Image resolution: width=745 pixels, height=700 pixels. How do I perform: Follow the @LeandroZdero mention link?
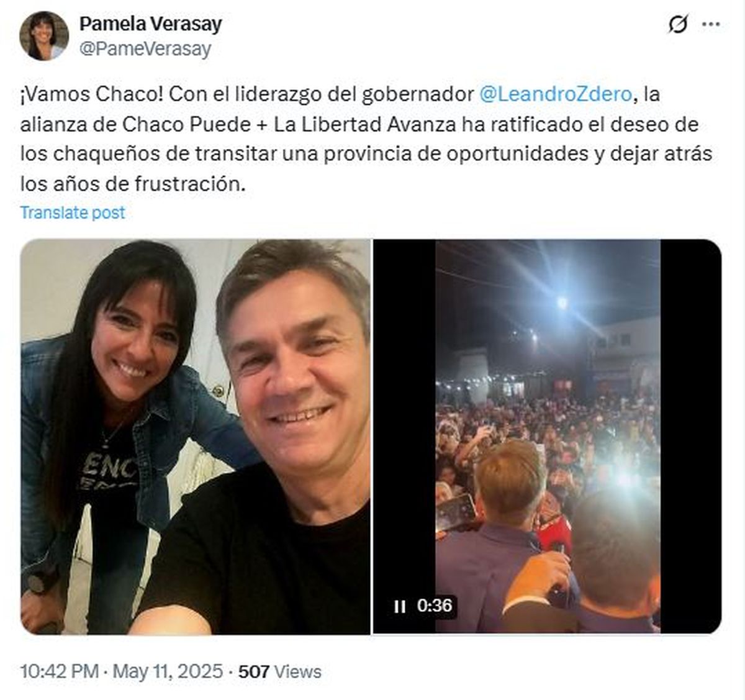(556, 94)
